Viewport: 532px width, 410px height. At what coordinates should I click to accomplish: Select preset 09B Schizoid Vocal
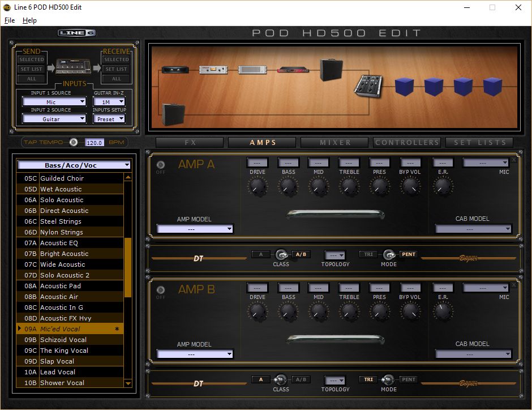[x=70, y=340]
